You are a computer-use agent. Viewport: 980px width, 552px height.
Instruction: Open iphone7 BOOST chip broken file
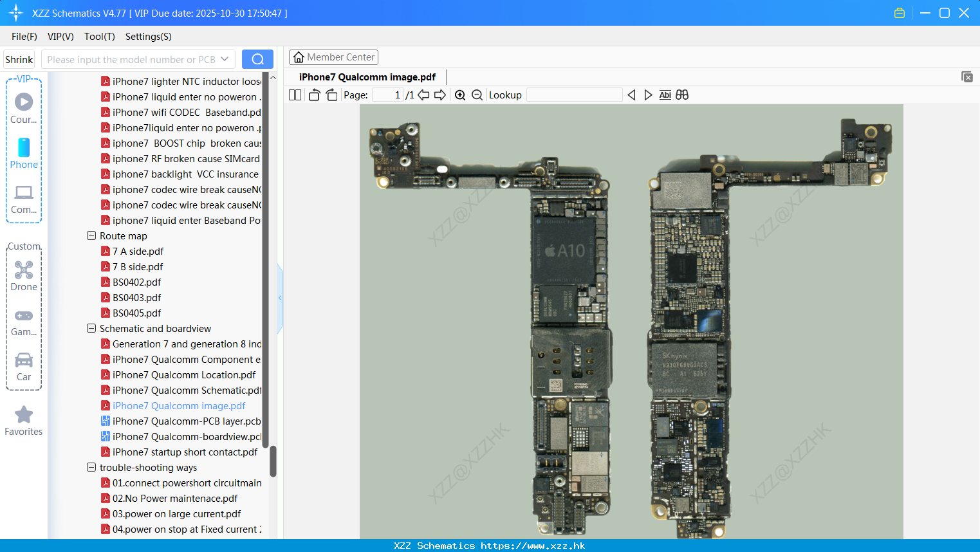click(x=187, y=143)
